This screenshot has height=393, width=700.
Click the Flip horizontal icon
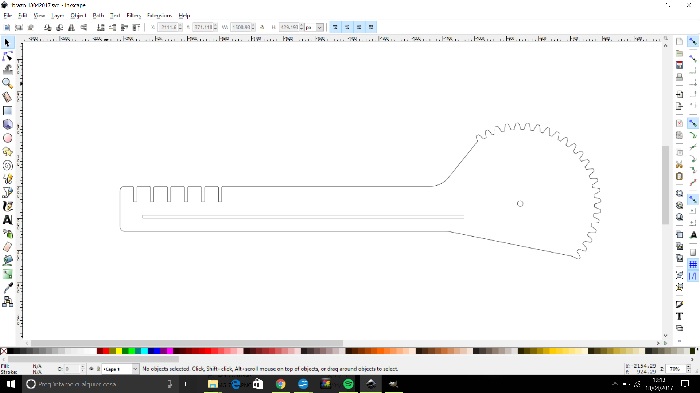pyautogui.click(x=71, y=27)
